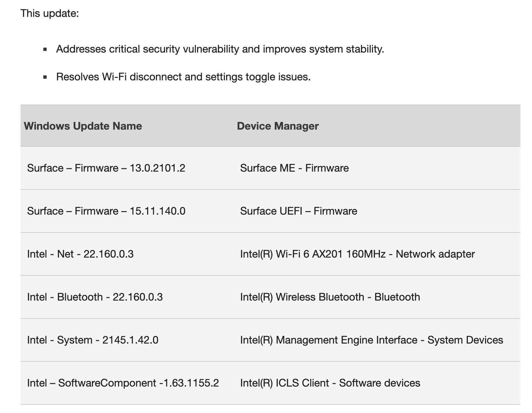Image resolution: width=532 pixels, height=413 pixels.
Task: Click Intel - System - 2145.1.42.0 entry
Action: pyautogui.click(x=93, y=340)
